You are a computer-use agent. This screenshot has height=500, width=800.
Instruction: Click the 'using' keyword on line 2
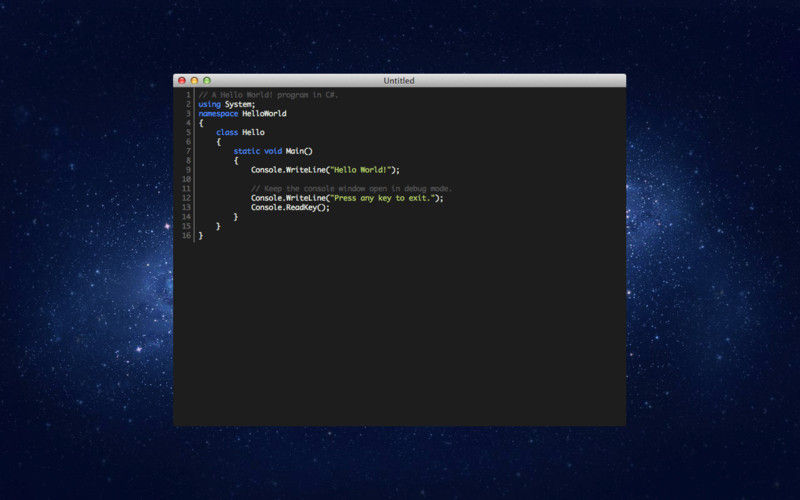coord(209,104)
